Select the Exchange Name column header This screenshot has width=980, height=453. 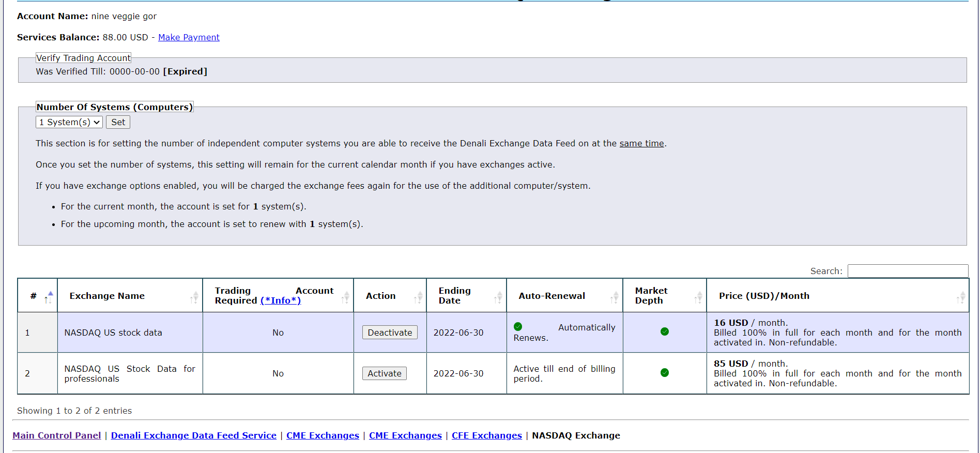pos(130,296)
